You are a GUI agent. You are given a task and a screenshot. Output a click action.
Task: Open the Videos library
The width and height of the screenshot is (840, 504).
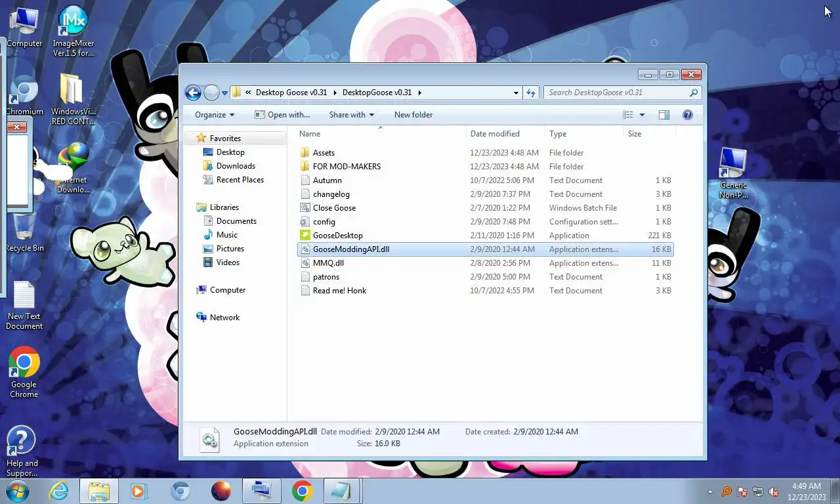[x=228, y=262]
